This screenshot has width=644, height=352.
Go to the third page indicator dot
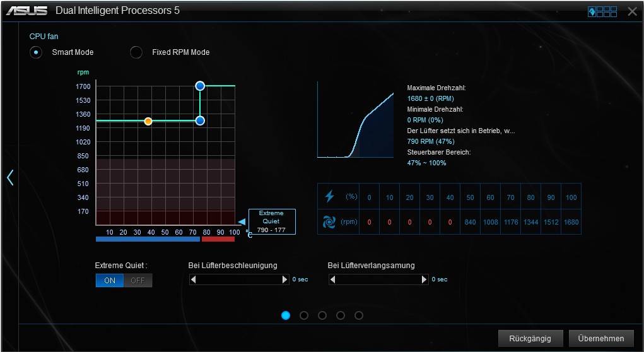click(322, 315)
